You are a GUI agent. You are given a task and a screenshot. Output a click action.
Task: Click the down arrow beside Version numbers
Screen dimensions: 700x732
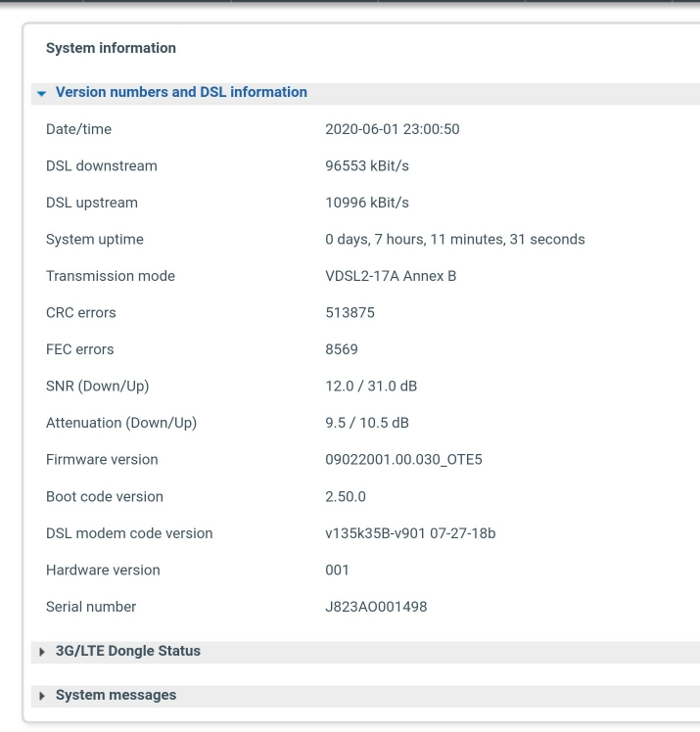tap(41, 93)
